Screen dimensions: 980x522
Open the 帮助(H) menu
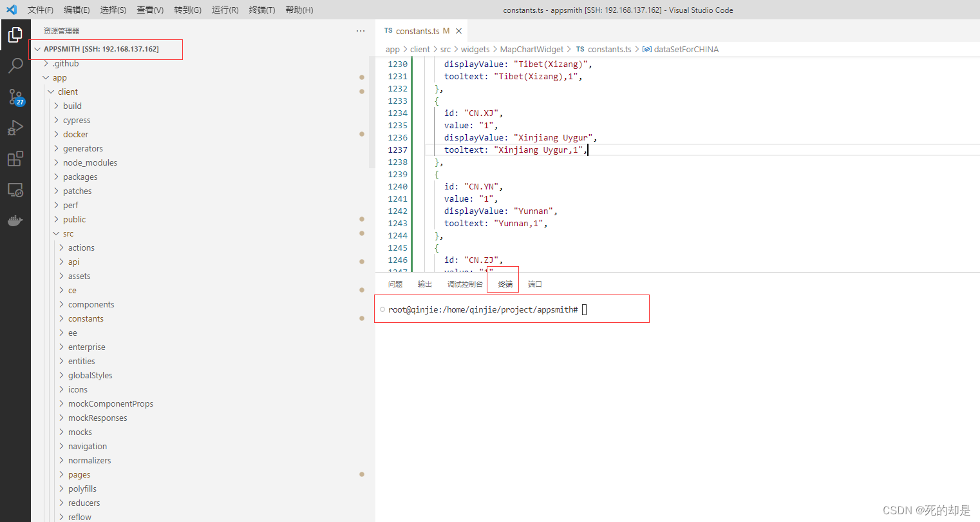coord(299,10)
